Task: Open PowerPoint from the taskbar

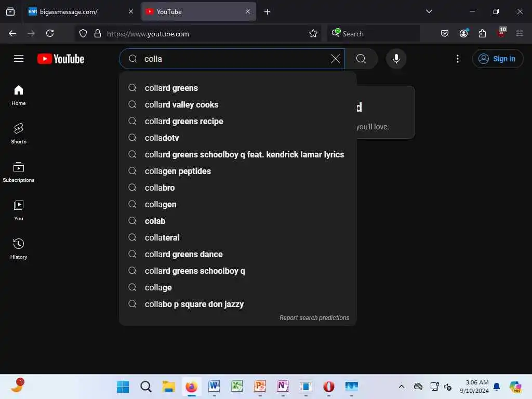Action: click(260, 387)
